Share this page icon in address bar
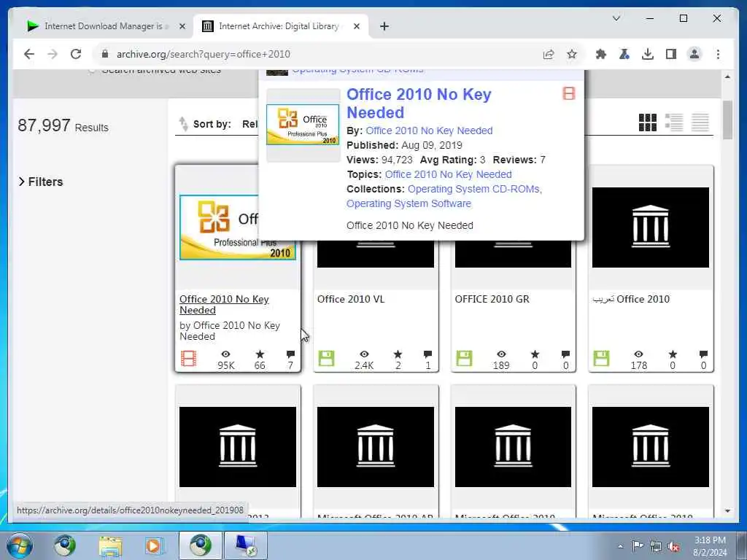The height and width of the screenshot is (560, 747). tap(549, 54)
